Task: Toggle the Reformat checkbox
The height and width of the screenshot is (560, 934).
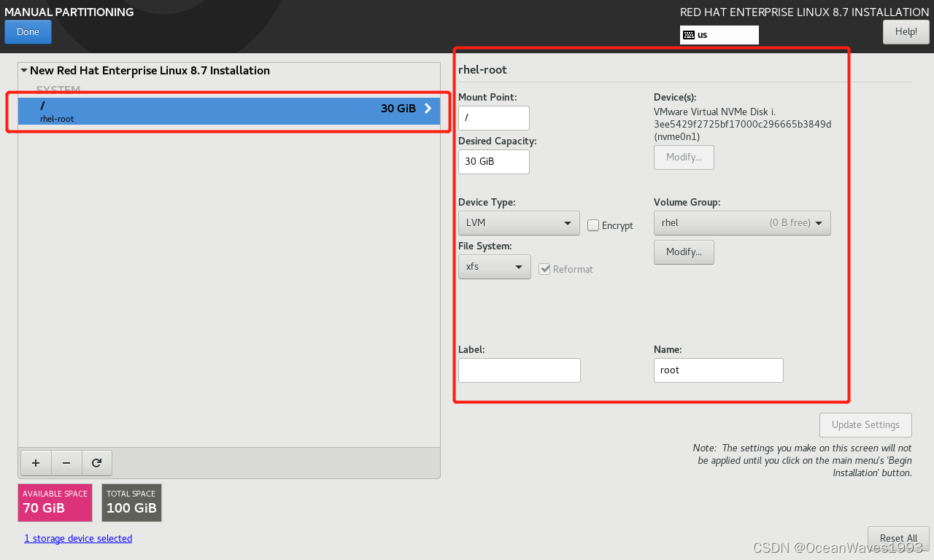Action: 544,269
